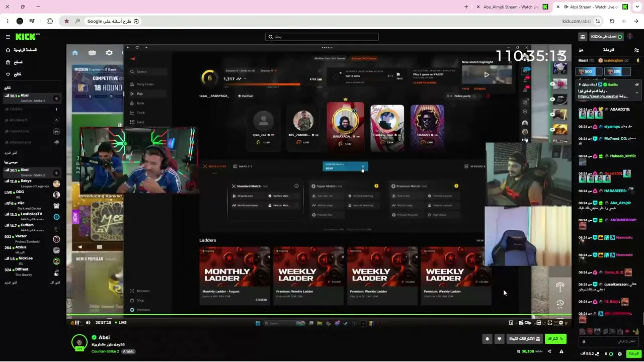Click Mo7med_CO username in chat
Screen dimensions: 644x362
[616, 138]
